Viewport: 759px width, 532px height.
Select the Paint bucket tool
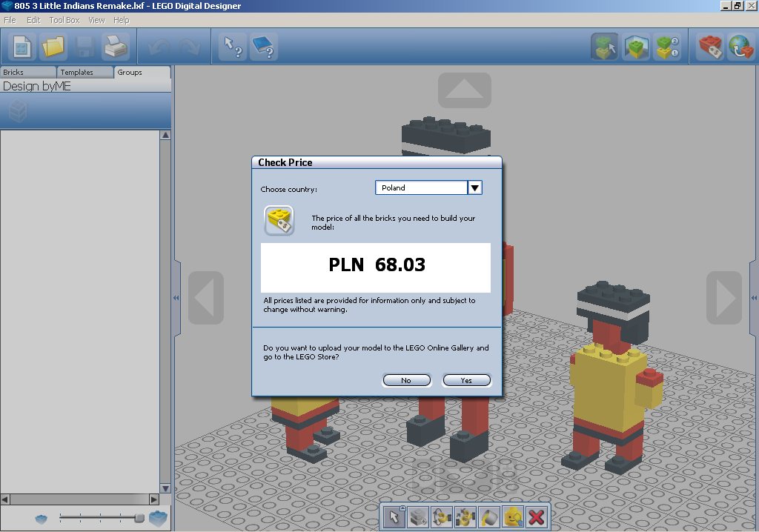click(489, 517)
